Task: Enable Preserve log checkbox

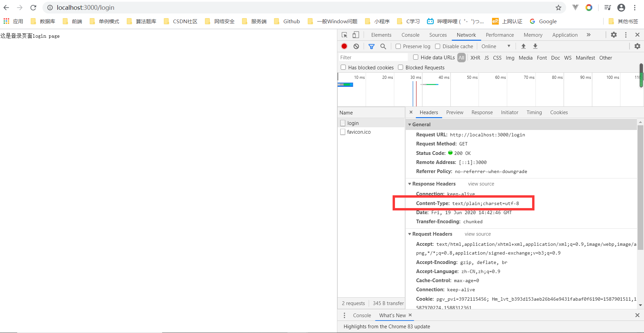Action: [398, 46]
